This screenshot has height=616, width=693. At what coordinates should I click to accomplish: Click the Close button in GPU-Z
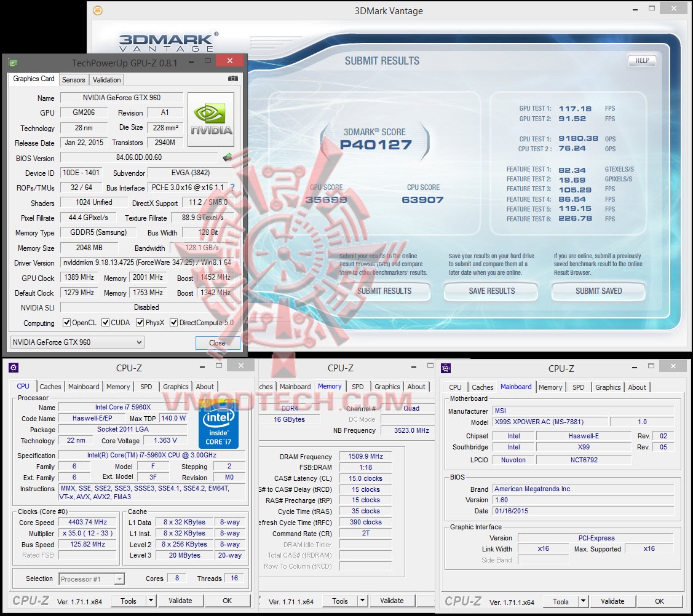218,343
